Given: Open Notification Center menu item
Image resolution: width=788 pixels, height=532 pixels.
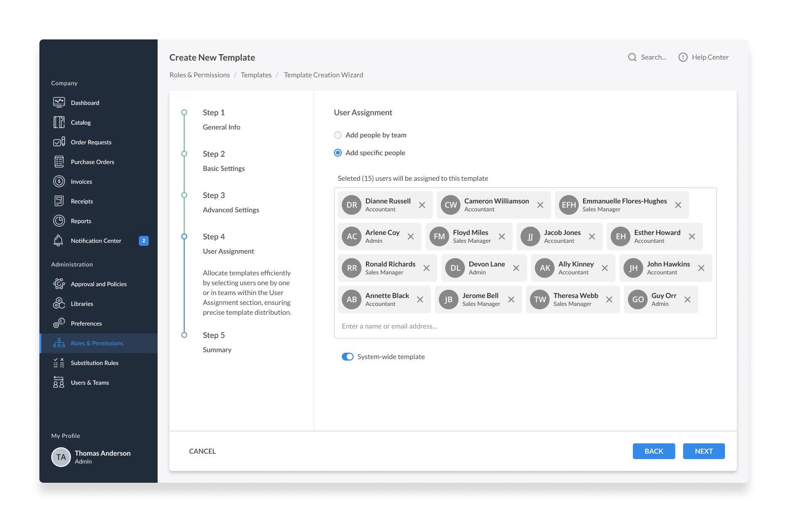Looking at the screenshot, I should (98, 240).
